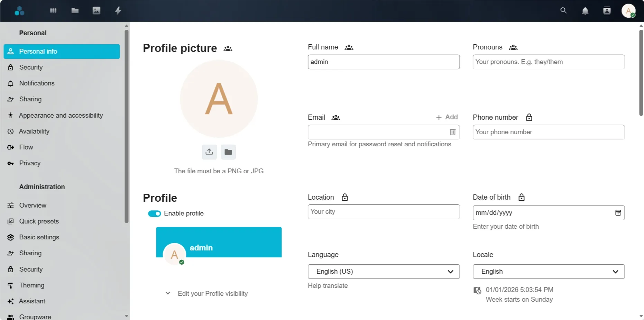Open the Locale dropdown

(548, 272)
